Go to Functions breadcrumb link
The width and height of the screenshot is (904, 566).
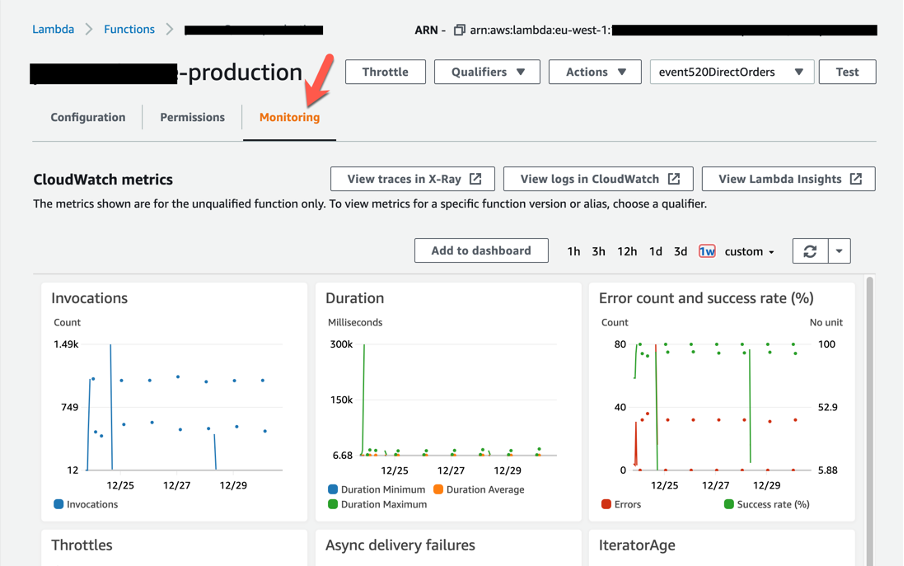pyautogui.click(x=129, y=29)
